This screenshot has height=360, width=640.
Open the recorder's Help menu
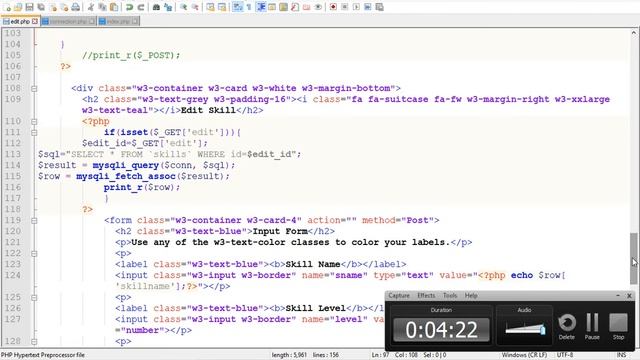pos(471,296)
